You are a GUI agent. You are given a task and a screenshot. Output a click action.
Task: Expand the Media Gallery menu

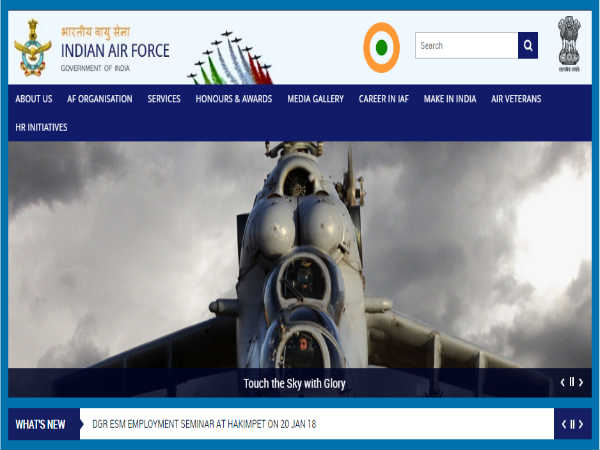[x=315, y=99]
